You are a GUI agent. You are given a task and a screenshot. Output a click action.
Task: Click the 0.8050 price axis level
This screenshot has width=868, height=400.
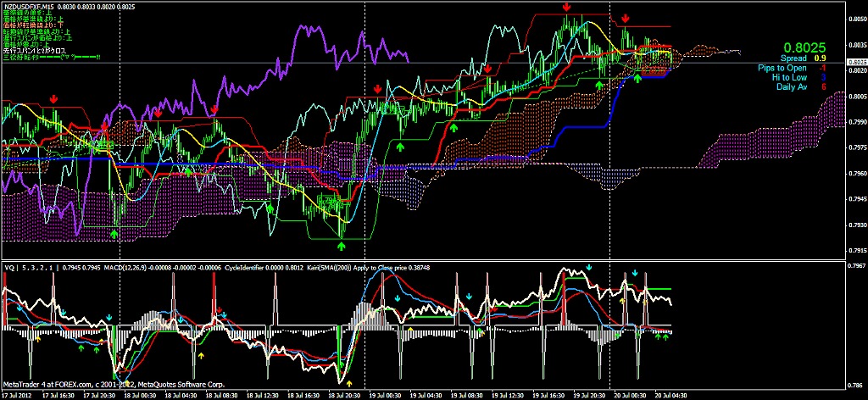pos(856,18)
